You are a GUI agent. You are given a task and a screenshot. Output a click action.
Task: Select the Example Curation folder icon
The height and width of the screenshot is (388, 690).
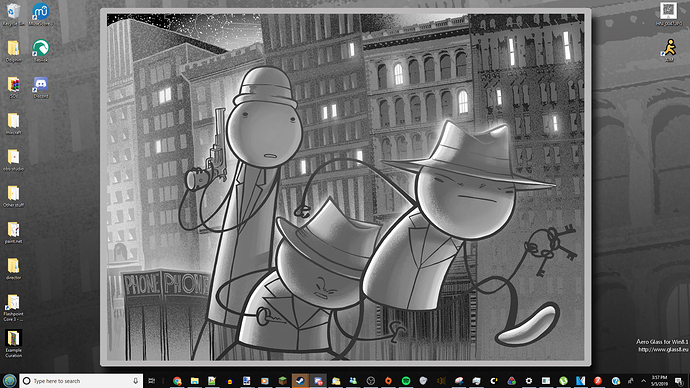[13, 343]
